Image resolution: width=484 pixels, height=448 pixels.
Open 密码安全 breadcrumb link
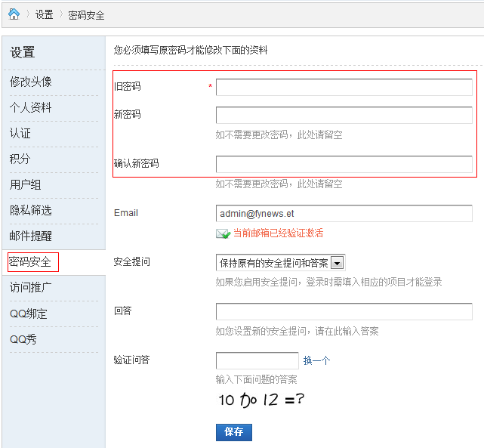pyautogui.click(x=86, y=15)
